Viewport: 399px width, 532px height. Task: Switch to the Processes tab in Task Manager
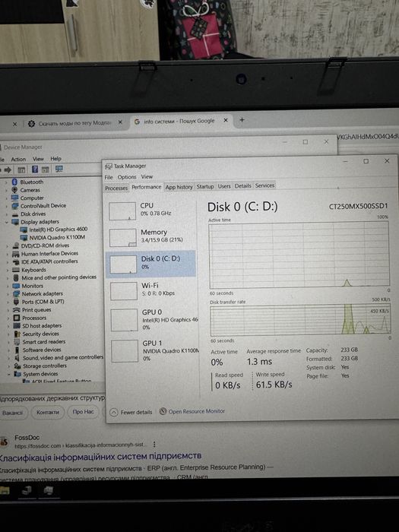coord(116,188)
